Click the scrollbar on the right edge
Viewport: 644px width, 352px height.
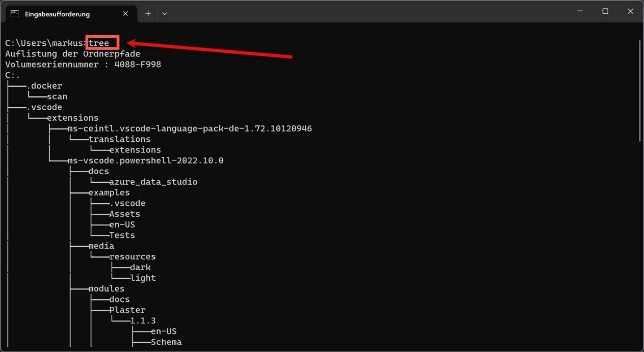[640, 84]
